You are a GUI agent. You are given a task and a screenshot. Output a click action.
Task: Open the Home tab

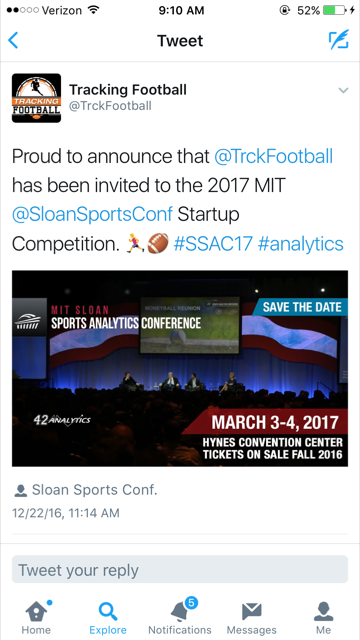(36, 616)
